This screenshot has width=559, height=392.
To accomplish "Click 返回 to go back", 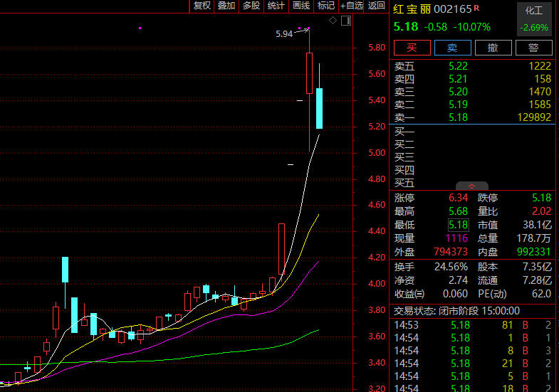I will pyautogui.click(x=377, y=6).
